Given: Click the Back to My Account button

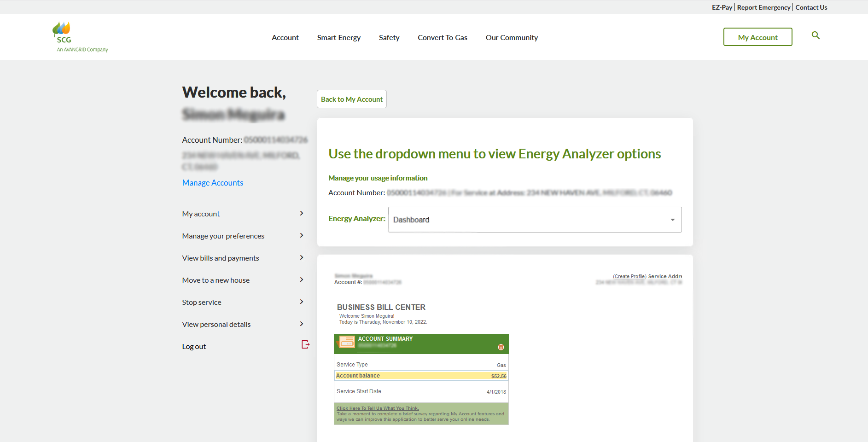Looking at the screenshot, I should pos(351,99).
